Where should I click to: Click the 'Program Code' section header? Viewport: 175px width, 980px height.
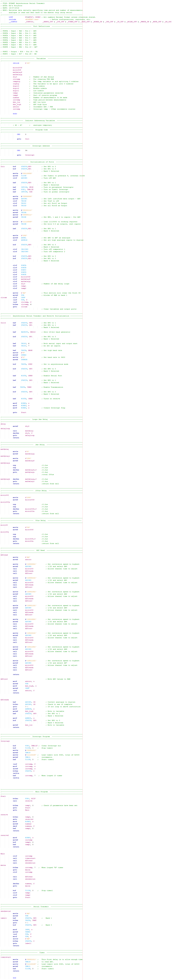(42, 130)
